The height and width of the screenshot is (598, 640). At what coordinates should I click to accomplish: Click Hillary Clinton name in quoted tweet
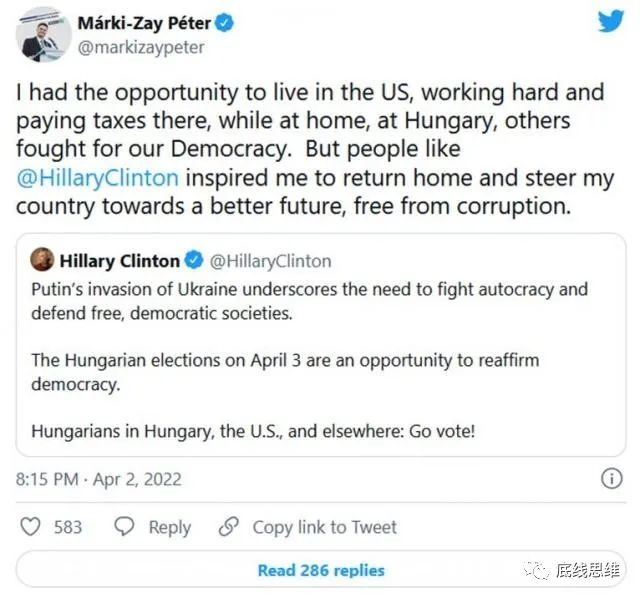(x=120, y=261)
